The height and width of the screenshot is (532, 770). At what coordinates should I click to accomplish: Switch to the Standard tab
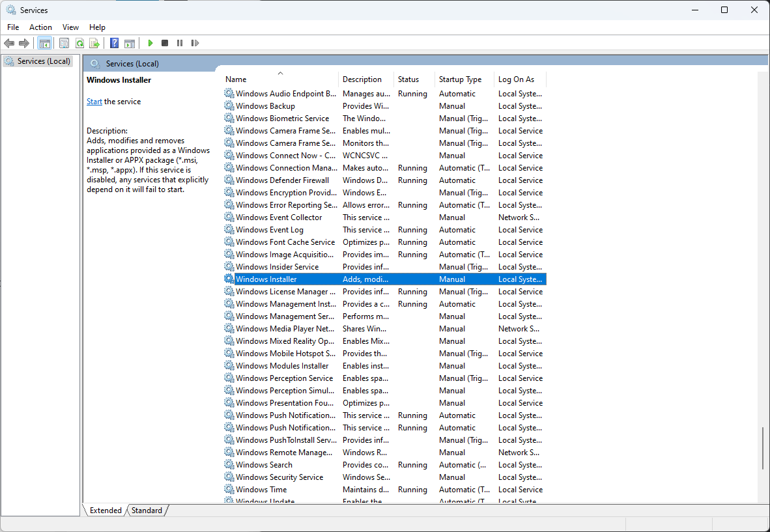pyautogui.click(x=147, y=511)
